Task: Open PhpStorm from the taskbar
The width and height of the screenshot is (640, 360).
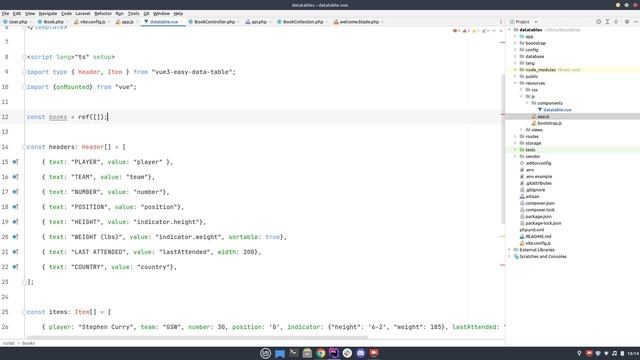Action: pyautogui.click(x=334, y=353)
